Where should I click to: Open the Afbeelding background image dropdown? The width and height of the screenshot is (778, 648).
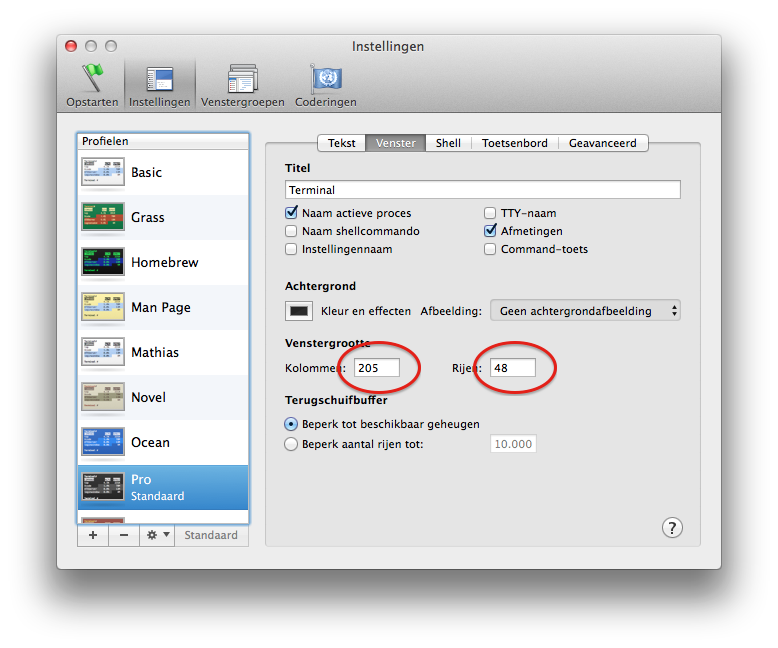[x=585, y=311]
